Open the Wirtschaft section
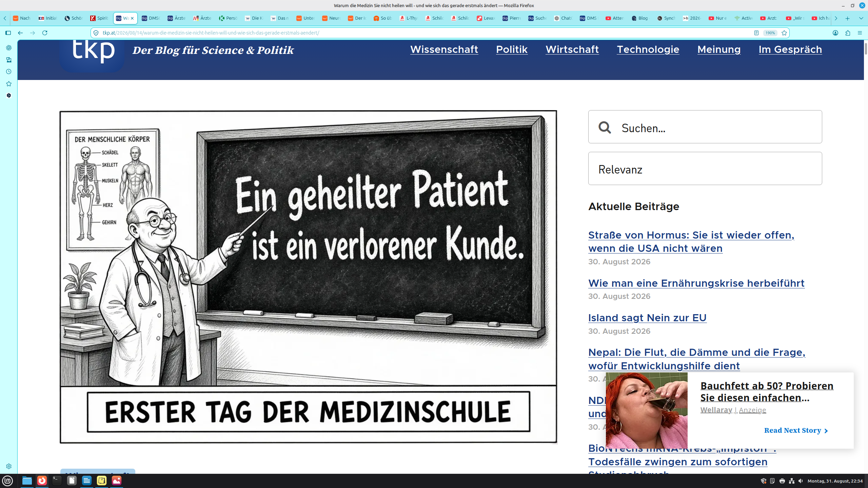This screenshot has width=868, height=488. 572,49
